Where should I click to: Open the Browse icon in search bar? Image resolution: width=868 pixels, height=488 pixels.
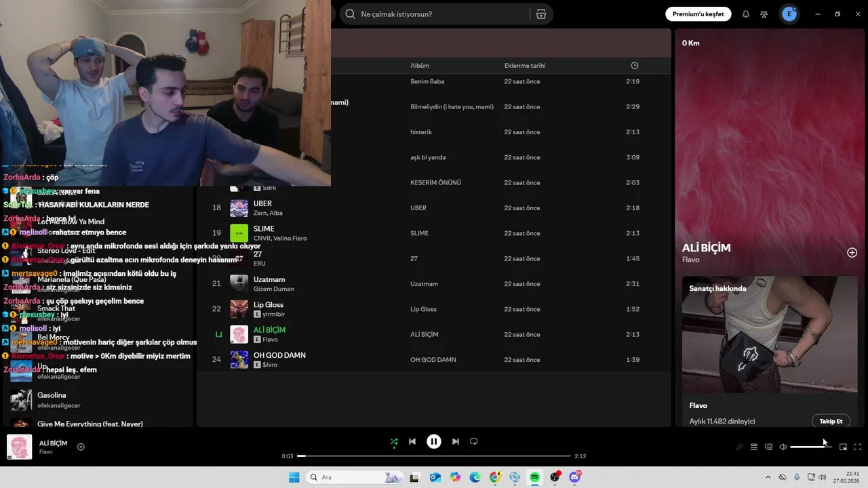(540, 14)
